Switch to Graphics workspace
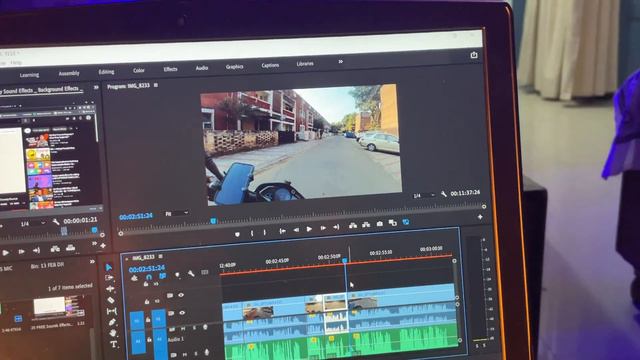This screenshot has width=640, height=360. point(234,67)
